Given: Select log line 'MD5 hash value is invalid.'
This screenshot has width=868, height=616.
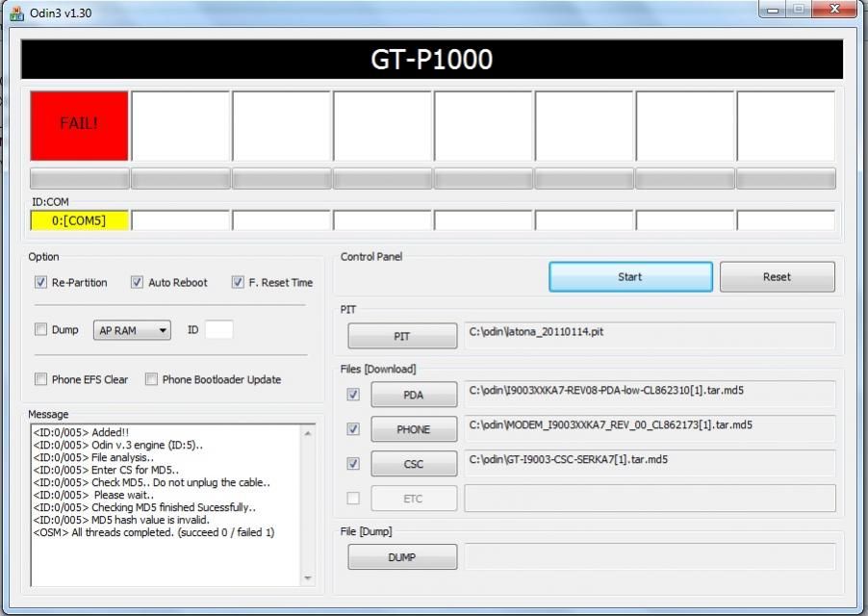Looking at the screenshot, I should point(122,520).
